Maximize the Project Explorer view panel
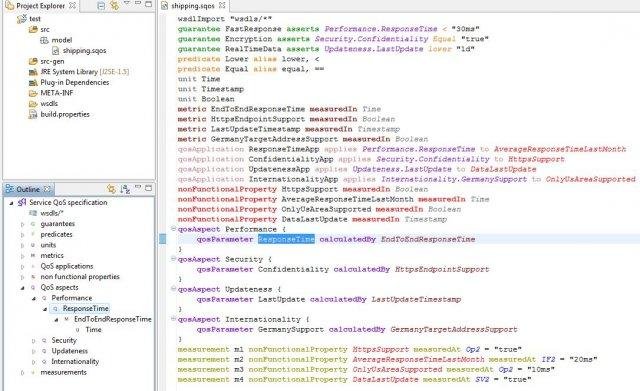The height and width of the screenshot is (391, 640). pos(149,4)
